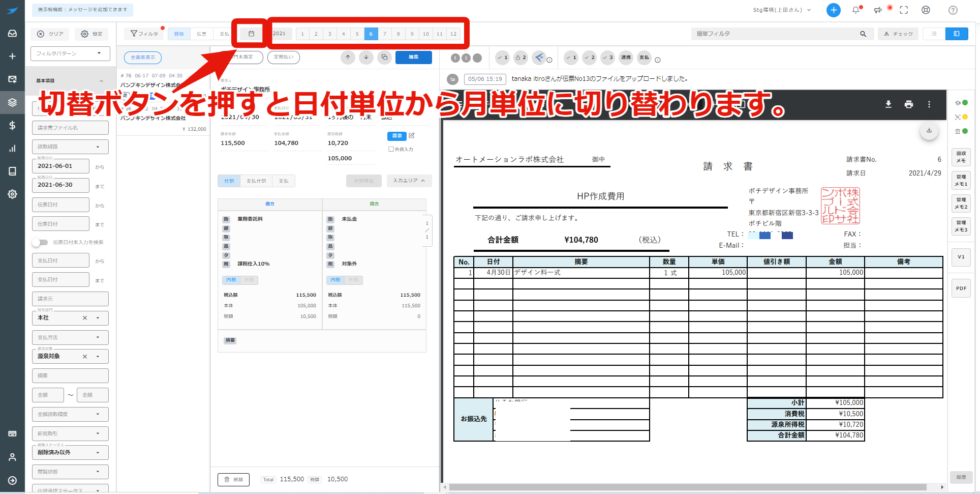Switch to the 読取 tab
Screen dimensions: 980x494
pyautogui.click(x=179, y=34)
